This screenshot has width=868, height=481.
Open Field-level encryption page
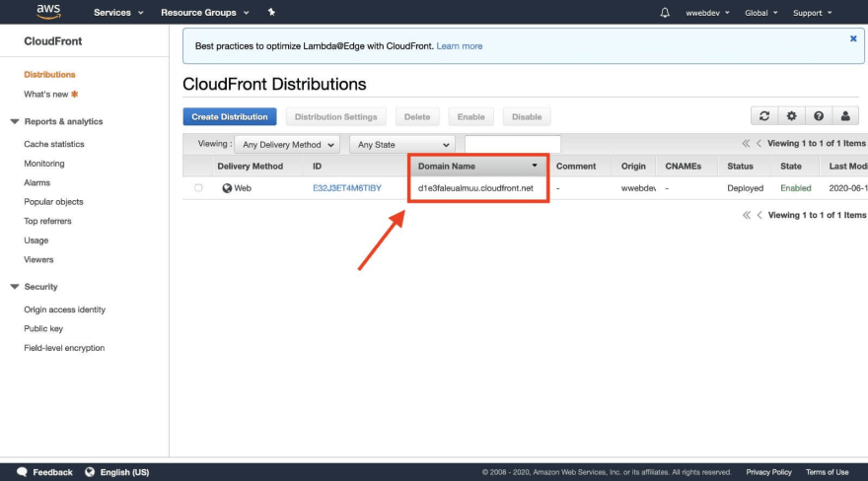click(x=64, y=348)
